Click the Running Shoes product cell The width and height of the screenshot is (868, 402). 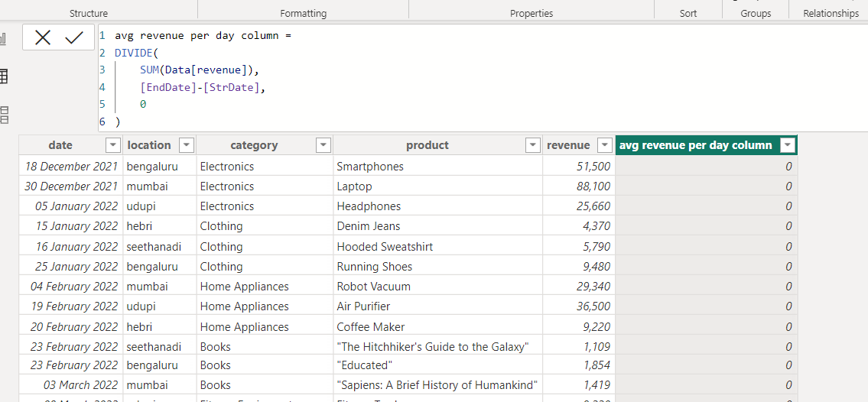point(438,267)
